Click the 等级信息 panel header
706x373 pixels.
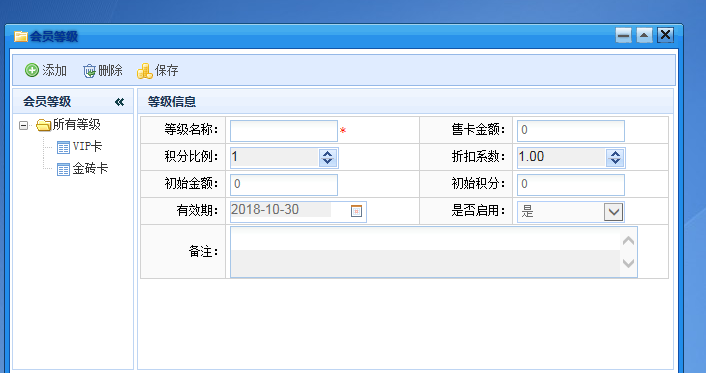405,102
